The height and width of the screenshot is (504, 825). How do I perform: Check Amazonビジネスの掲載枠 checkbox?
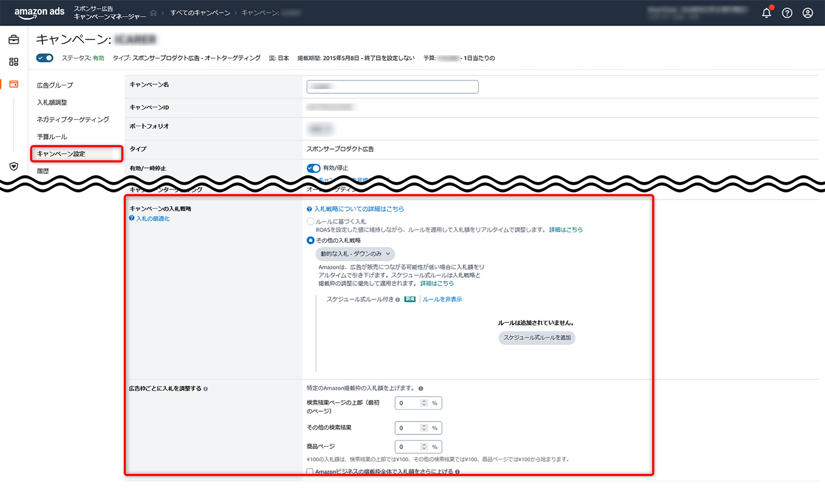click(x=310, y=471)
